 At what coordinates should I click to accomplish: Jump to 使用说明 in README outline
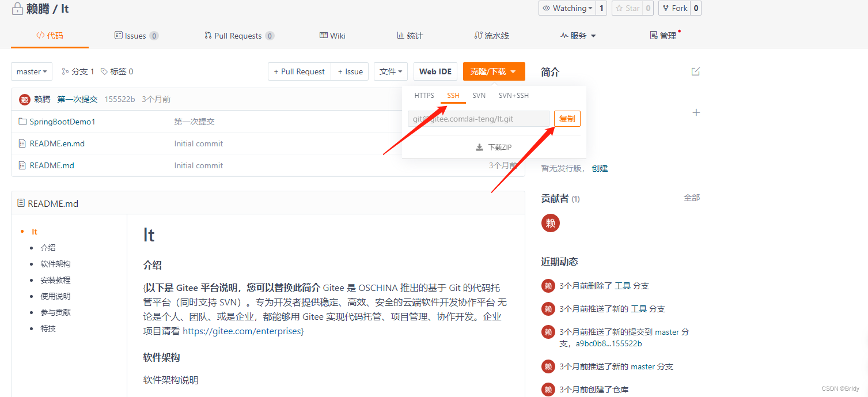tap(55, 296)
